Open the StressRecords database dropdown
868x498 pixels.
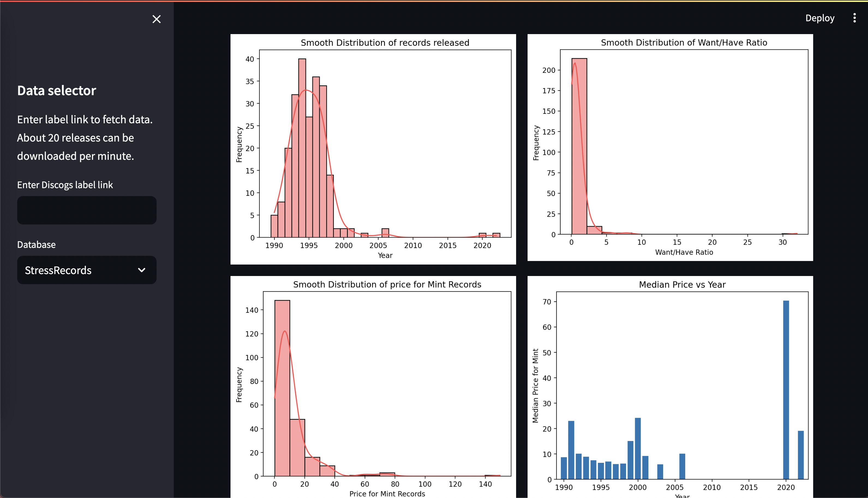coord(86,270)
